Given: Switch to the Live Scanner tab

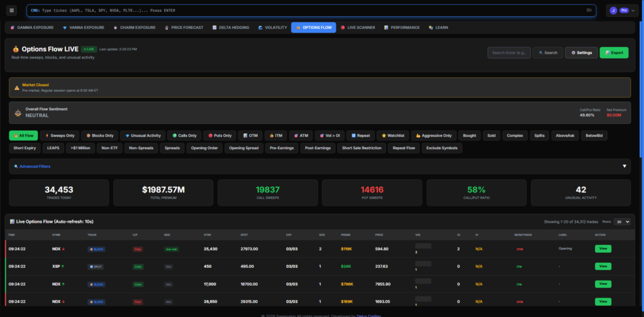Looking at the screenshot, I should click(x=360, y=28).
